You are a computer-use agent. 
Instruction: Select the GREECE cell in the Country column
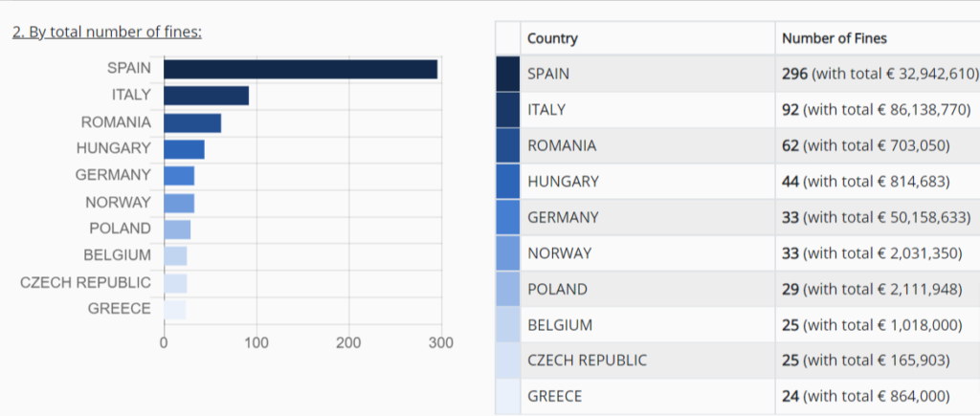click(648, 396)
